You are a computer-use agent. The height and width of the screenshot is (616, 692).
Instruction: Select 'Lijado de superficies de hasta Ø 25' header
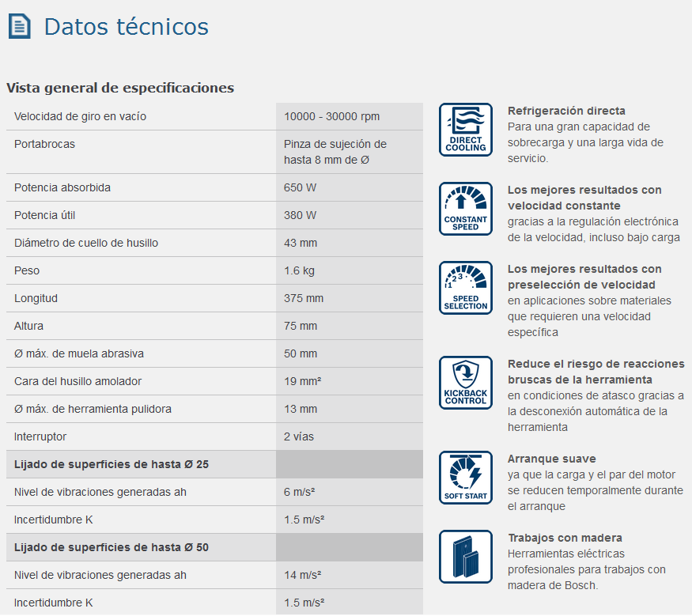tap(112, 464)
